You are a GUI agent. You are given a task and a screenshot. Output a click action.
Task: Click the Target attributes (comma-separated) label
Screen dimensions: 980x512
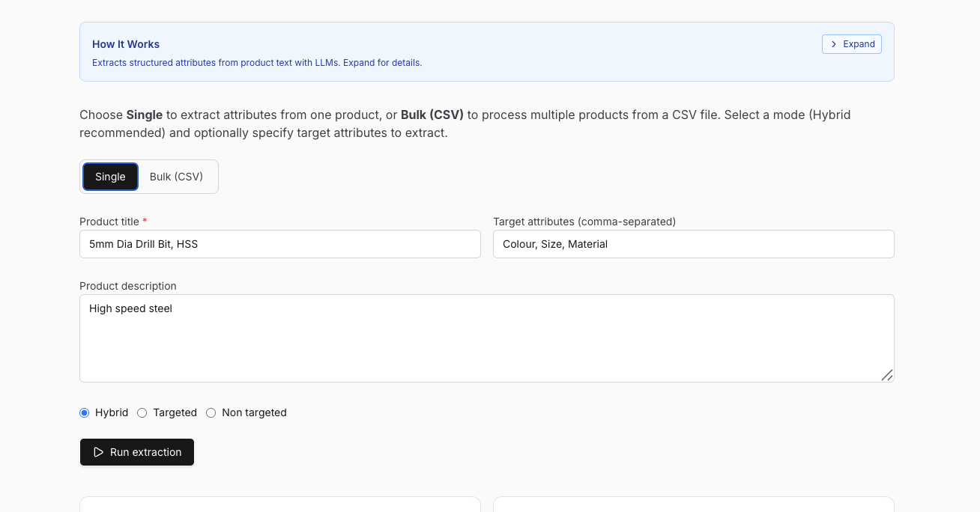(x=584, y=222)
